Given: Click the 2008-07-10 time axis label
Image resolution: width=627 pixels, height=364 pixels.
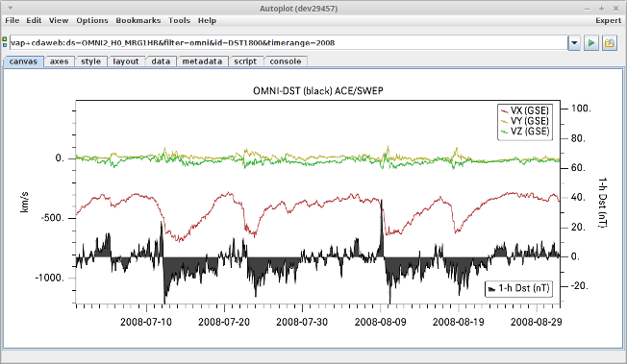Looking at the screenshot, I should click(x=146, y=322).
